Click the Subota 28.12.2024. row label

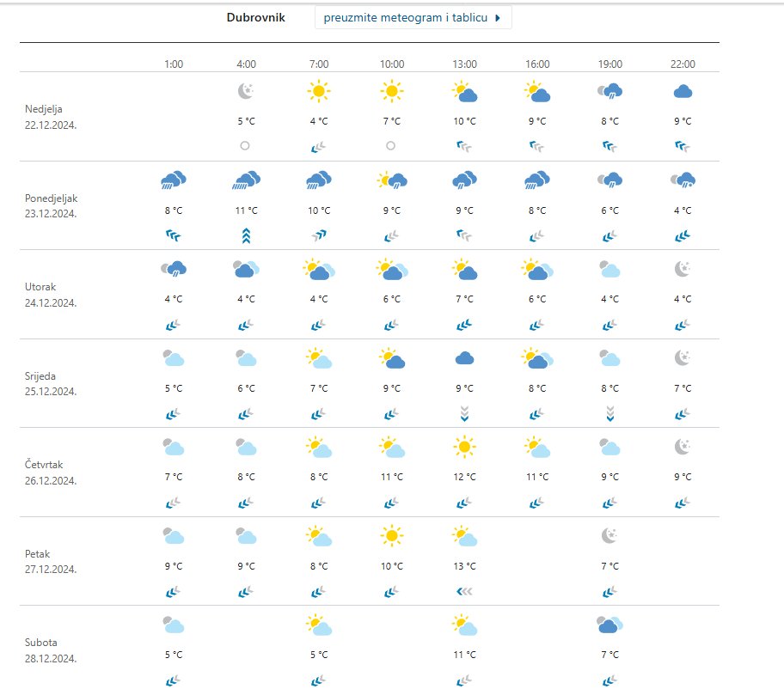(x=52, y=650)
